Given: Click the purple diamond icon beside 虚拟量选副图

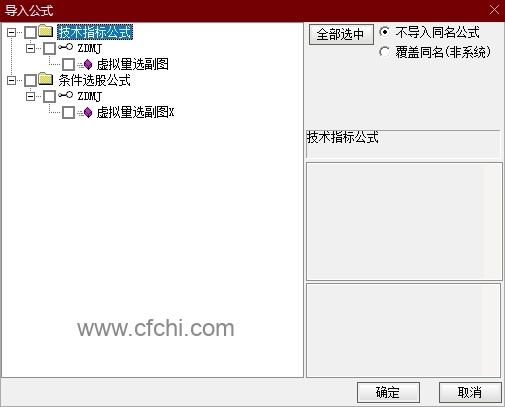Looking at the screenshot, I should point(88,64).
